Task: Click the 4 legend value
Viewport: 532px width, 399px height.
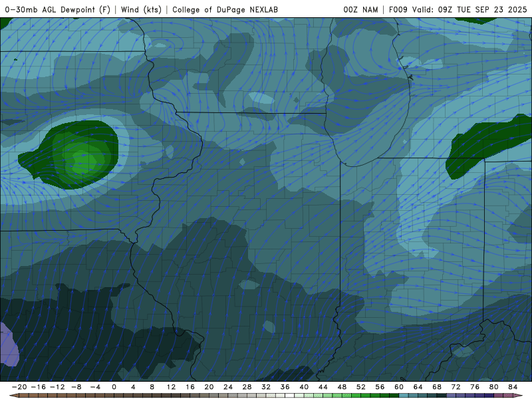Action: click(x=133, y=387)
